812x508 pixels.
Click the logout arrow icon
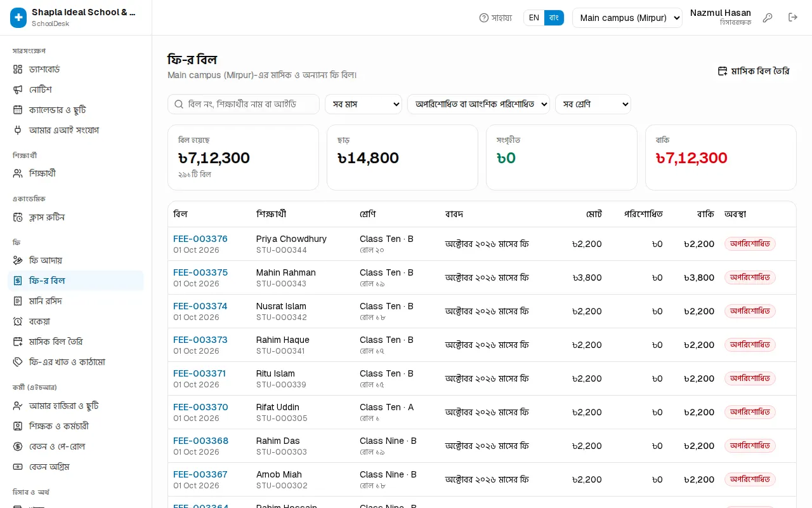pyautogui.click(x=793, y=18)
